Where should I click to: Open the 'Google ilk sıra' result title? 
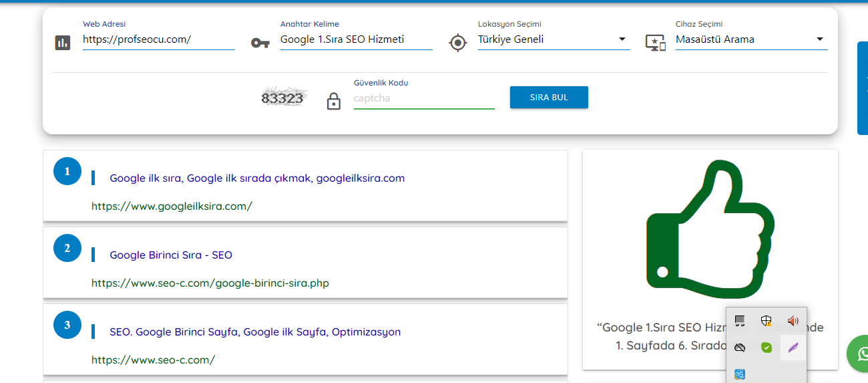pyautogui.click(x=257, y=178)
